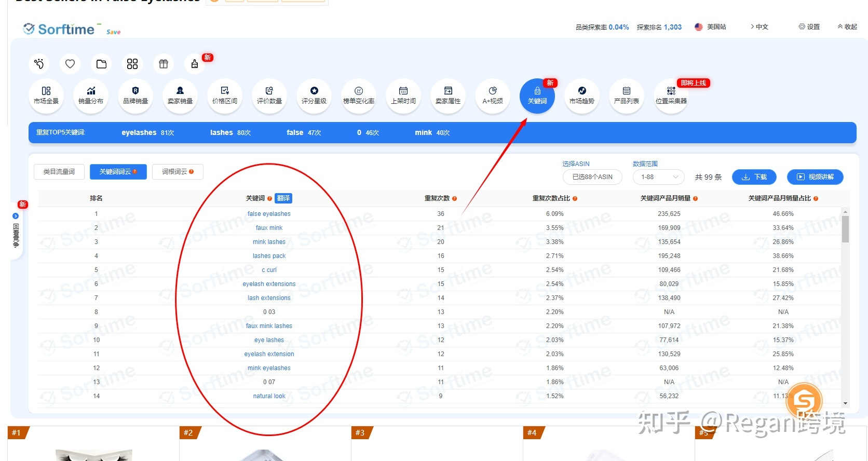Toggle the 翻译 translate button in keyword column
This screenshot has width=868, height=461.
(283, 198)
